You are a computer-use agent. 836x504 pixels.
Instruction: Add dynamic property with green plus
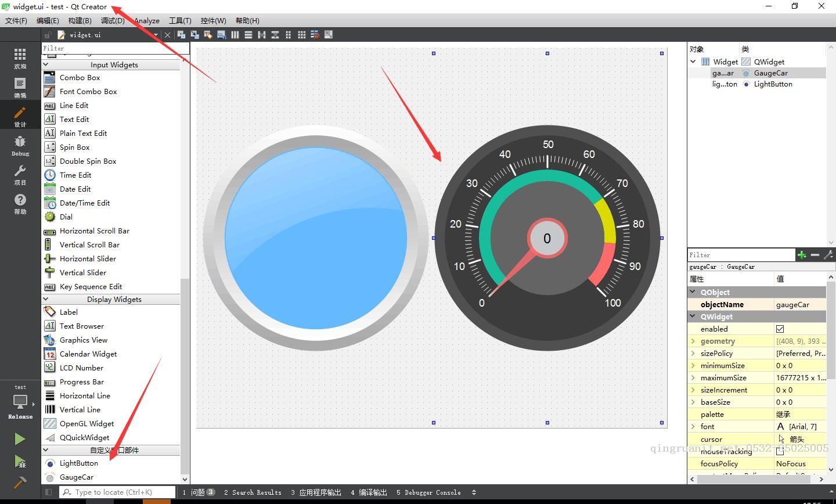pos(802,255)
